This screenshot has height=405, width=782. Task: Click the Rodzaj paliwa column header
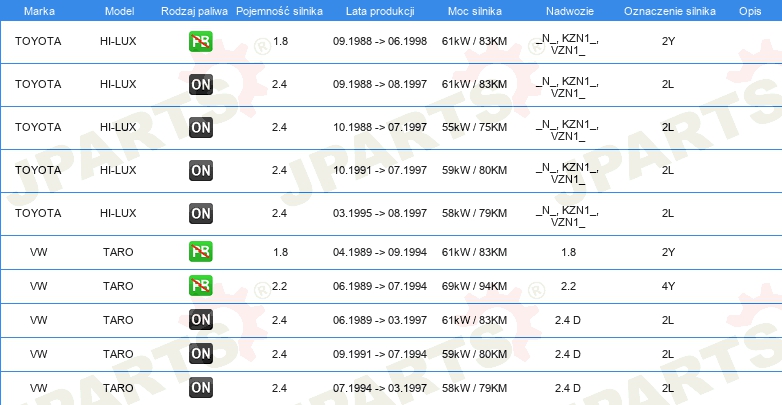pos(195,11)
